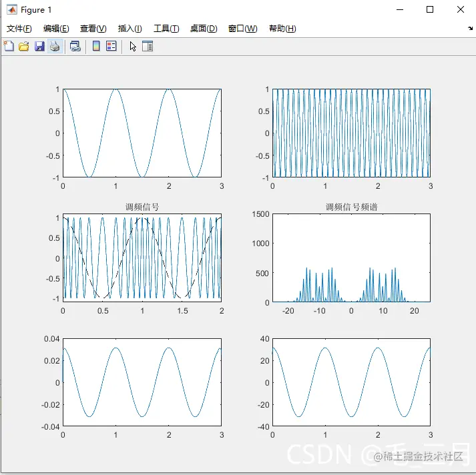Insert a colorbar using the toolbar icon
This screenshot has width=476, height=475.
point(96,47)
